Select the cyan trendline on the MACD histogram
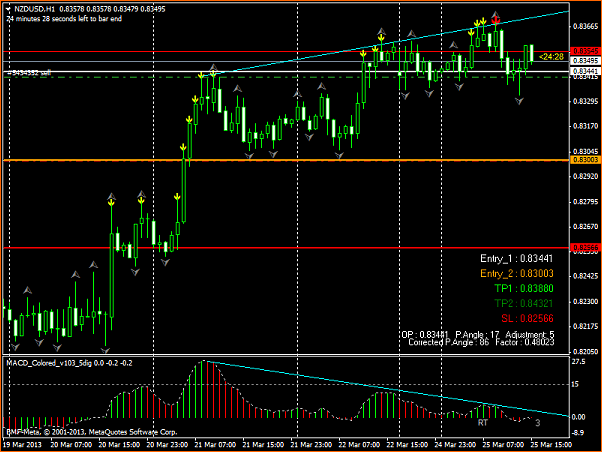Viewport: 602px width, 452px height. click(x=387, y=388)
